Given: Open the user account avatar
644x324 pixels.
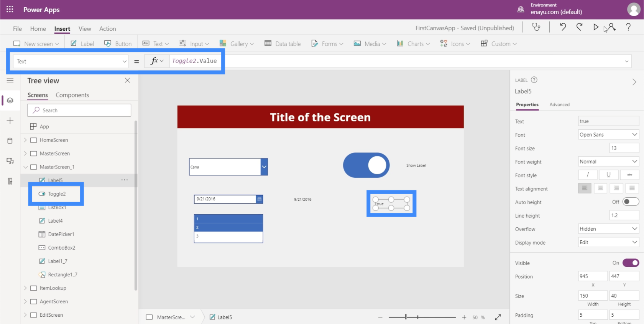Looking at the screenshot, I should (633, 9).
